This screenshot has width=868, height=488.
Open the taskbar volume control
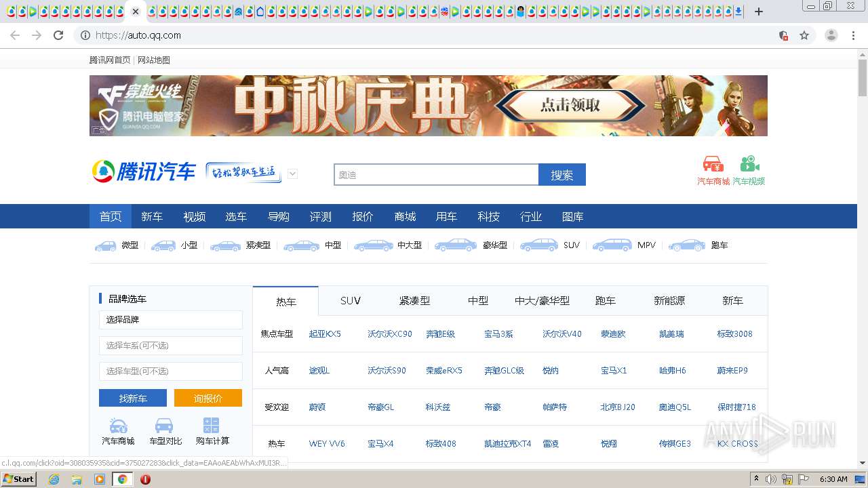(771, 479)
